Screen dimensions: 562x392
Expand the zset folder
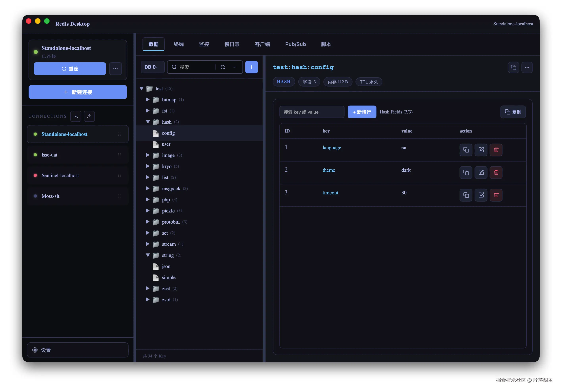[x=148, y=288]
